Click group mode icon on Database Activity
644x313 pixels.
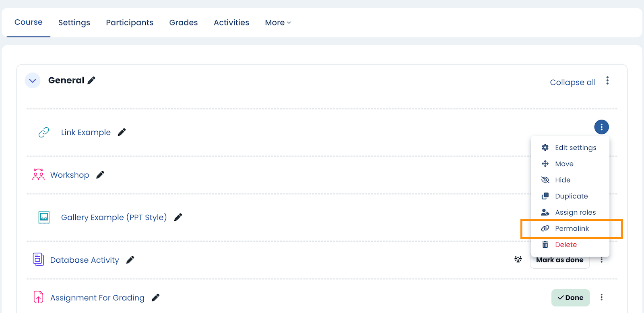coord(518,259)
